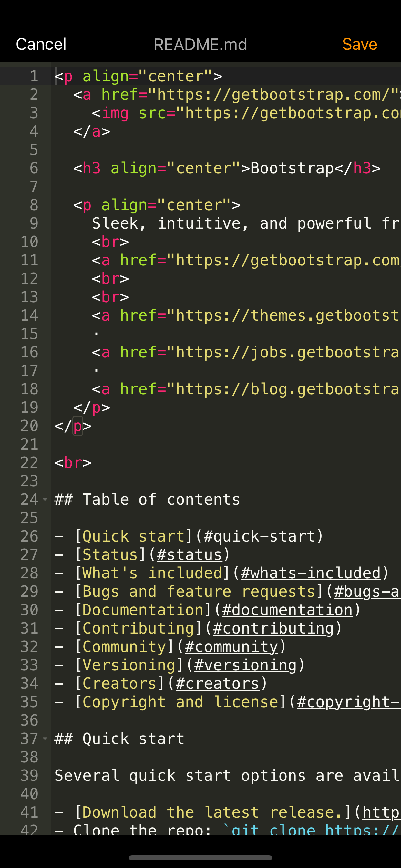Viewport: 401px width, 868px height.
Task: Click the "## Table of contents" heading
Action: (x=147, y=499)
